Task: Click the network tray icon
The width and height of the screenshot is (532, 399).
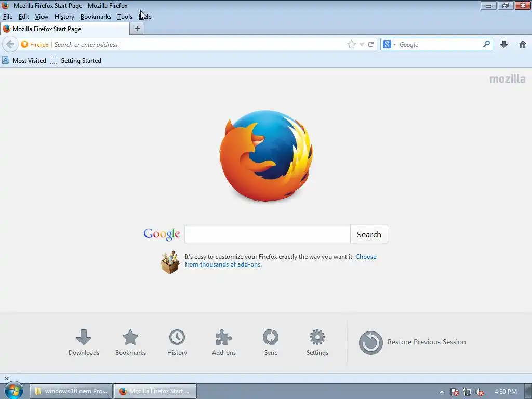Action: point(467,392)
